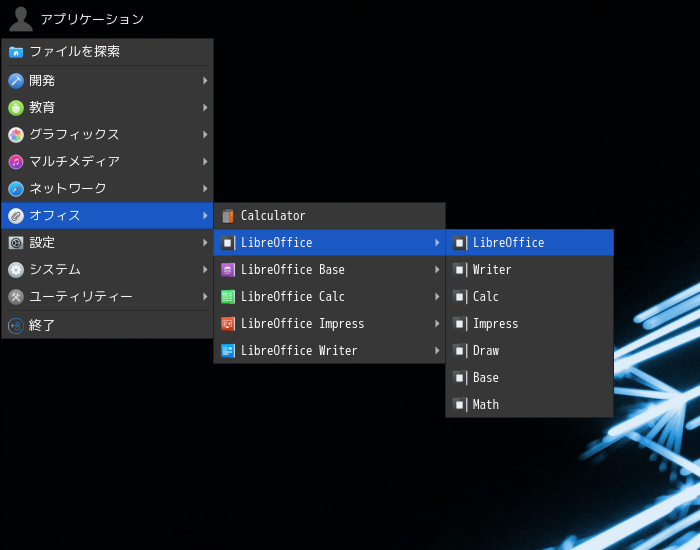Click the icon beside Calc in rightmost submenu
The height and width of the screenshot is (550, 700).
[x=460, y=297]
